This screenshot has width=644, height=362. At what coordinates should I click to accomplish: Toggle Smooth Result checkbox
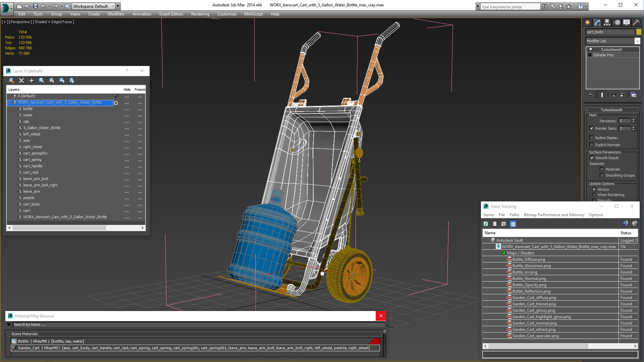click(x=592, y=158)
